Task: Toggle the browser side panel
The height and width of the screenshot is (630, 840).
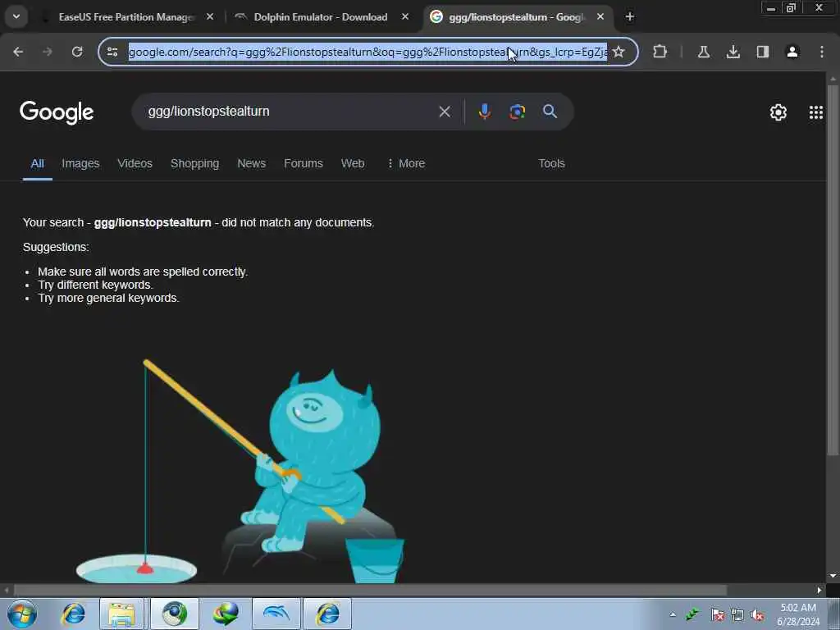Action: (763, 52)
